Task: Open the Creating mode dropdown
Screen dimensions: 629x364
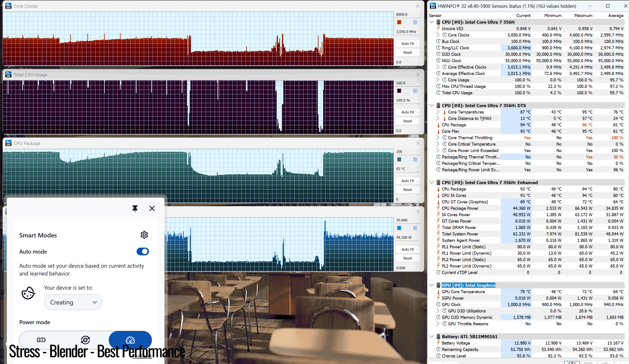Action: [73, 302]
